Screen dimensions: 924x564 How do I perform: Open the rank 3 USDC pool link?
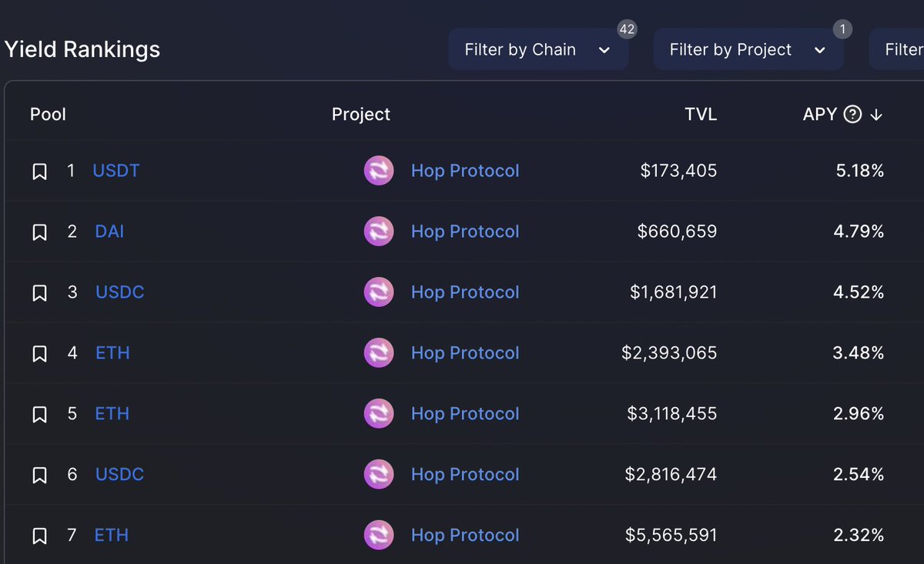119,292
